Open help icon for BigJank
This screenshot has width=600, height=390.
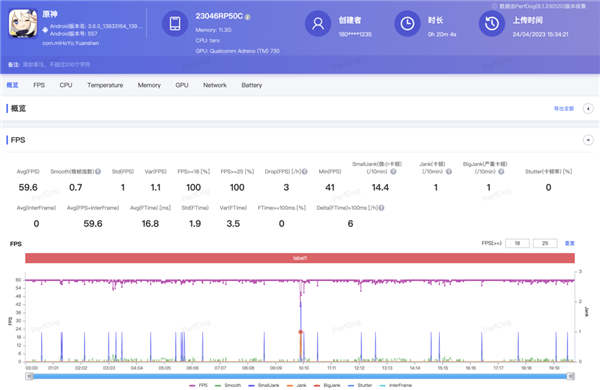coord(501,171)
